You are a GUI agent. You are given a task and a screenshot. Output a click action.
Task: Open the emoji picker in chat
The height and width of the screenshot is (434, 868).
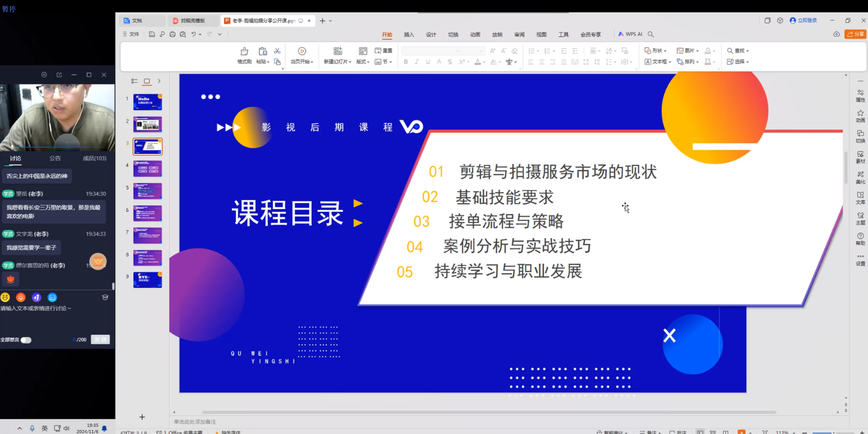(5, 297)
